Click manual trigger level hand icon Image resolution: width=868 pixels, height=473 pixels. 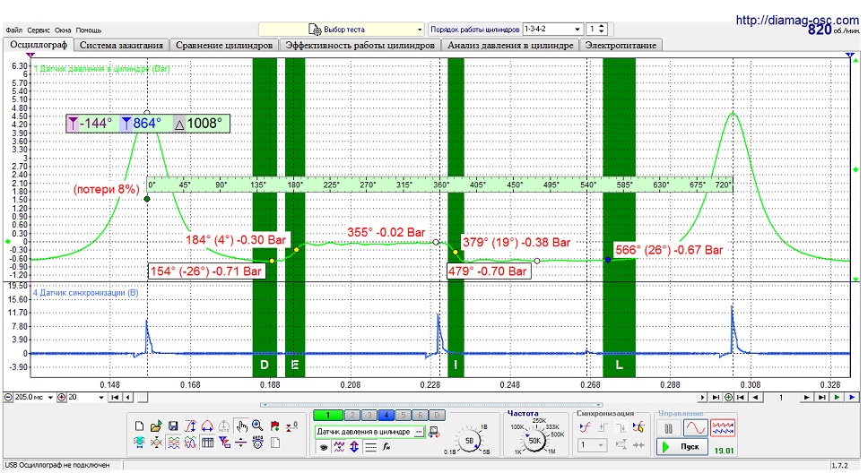click(638, 427)
